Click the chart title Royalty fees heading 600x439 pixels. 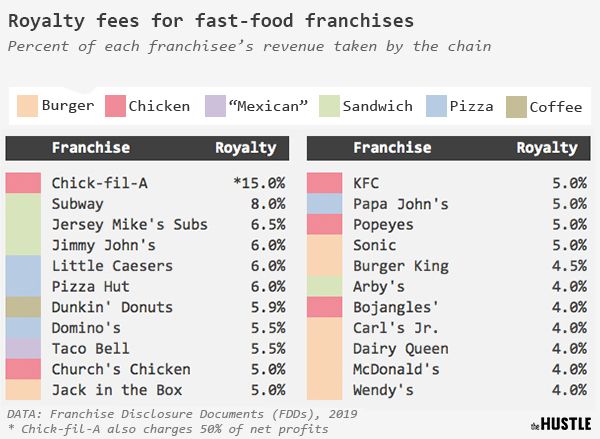coord(211,21)
